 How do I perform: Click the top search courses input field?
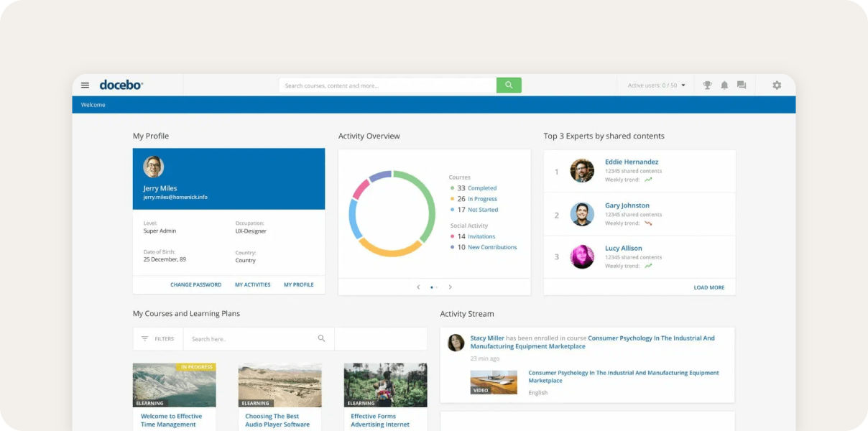387,85
